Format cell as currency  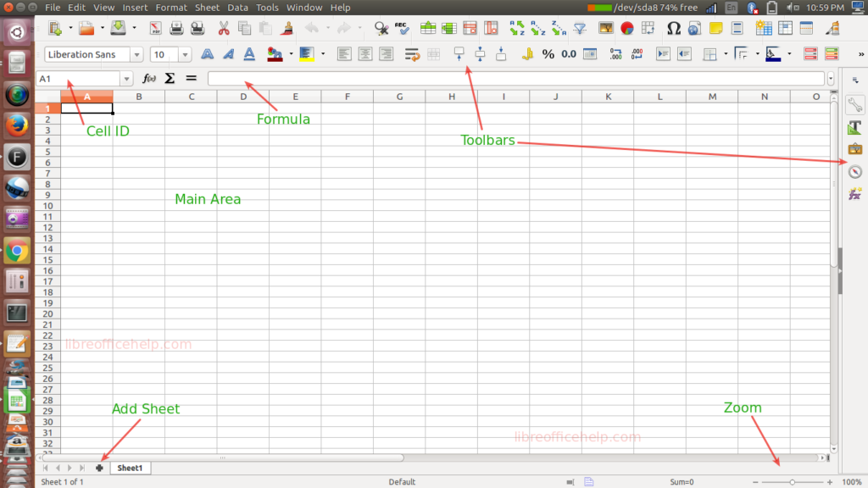click(527, 53)
